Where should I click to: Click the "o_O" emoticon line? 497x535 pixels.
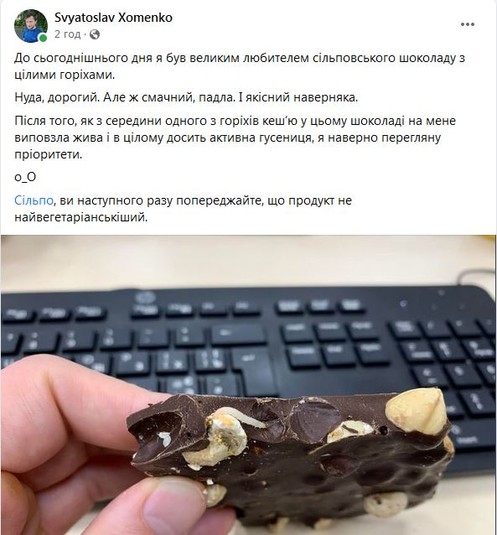25,177
